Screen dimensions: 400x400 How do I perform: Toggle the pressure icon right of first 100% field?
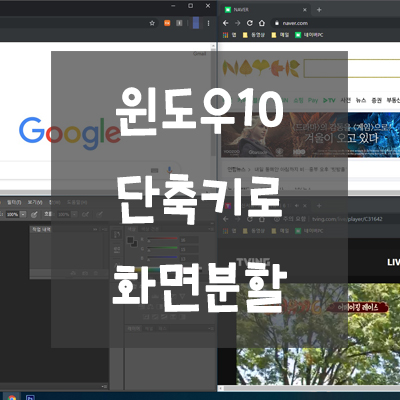34,214
